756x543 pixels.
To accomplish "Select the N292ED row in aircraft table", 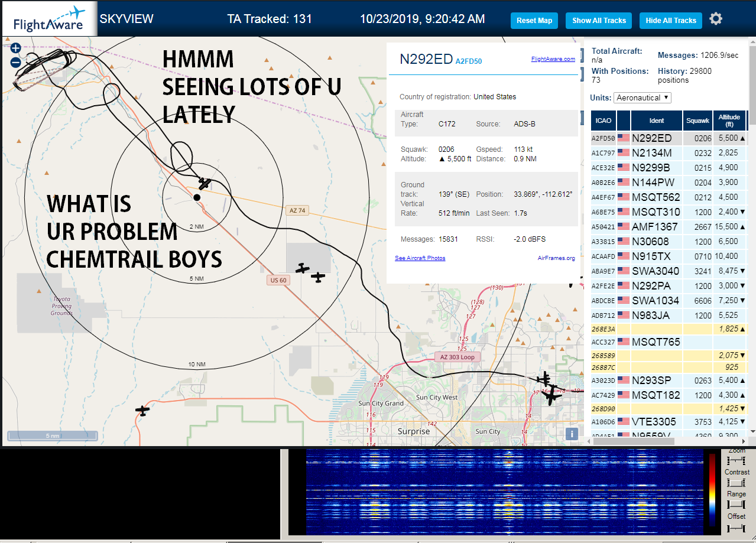I will [x=669, y=138].
